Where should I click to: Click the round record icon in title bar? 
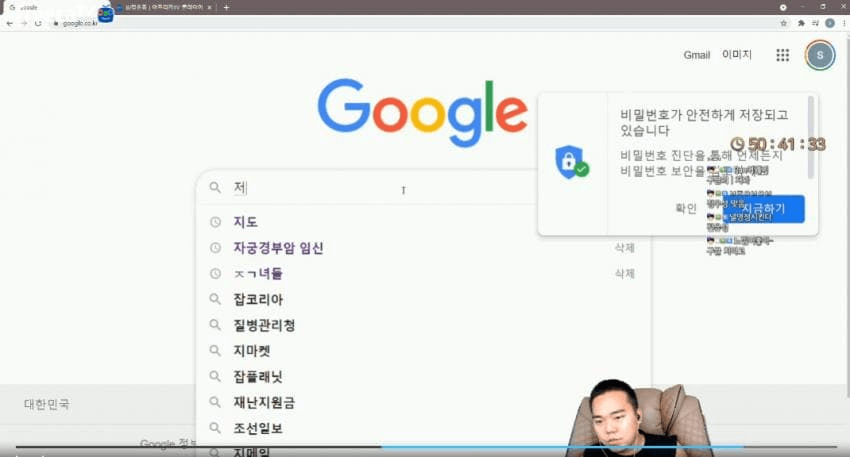point(783,7)
